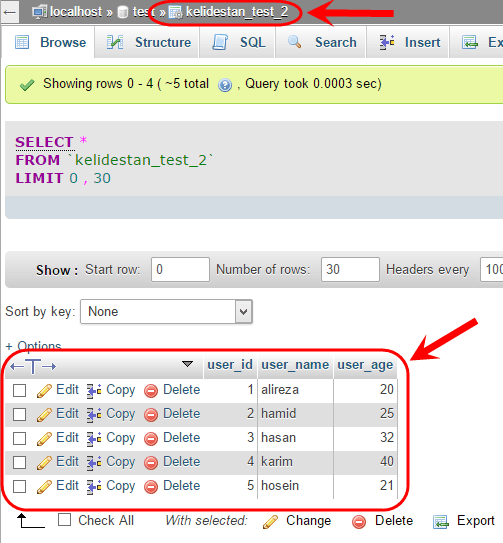Sort by the user_age column header
This screenshot has width=503, height=543.
(365, 365)
